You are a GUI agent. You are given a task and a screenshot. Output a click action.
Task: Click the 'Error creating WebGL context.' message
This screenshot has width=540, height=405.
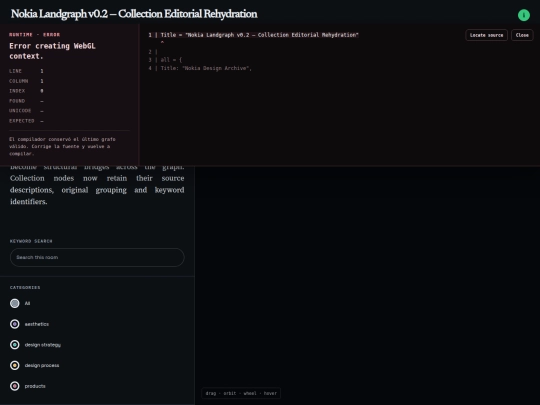coord(52,51)
